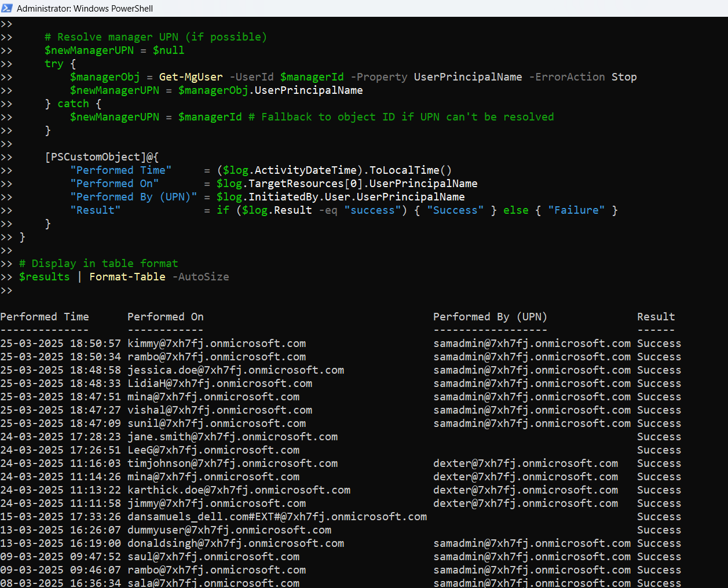
Task: Click the dansamuels_dell.com#EXT# guest user entry
Action: click(x=277, y=517)
